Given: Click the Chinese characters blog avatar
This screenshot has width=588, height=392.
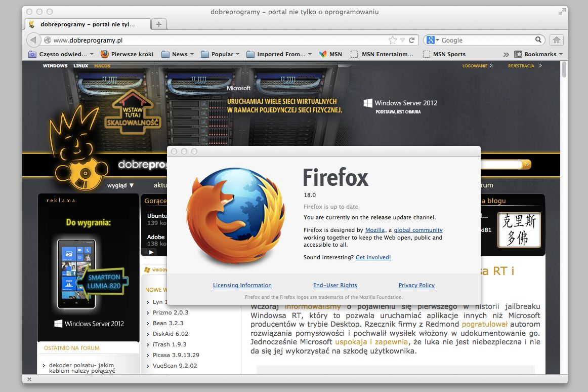Looking at the screenshot, I should pyautogui.click(x=519, y=230).
